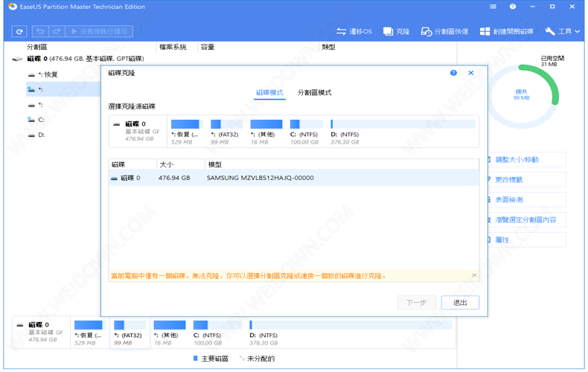Open the menu list icon in the title bar
Image resolution: width=588 pixels, height=372 pixels.
[x=493, y=7]
